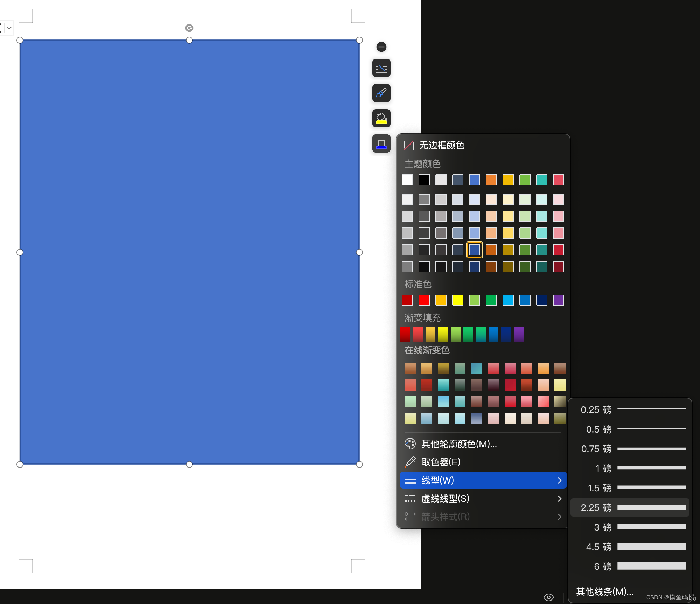
Task: Choose 4.5 磅 line weight
Action: tap(630, 547)
